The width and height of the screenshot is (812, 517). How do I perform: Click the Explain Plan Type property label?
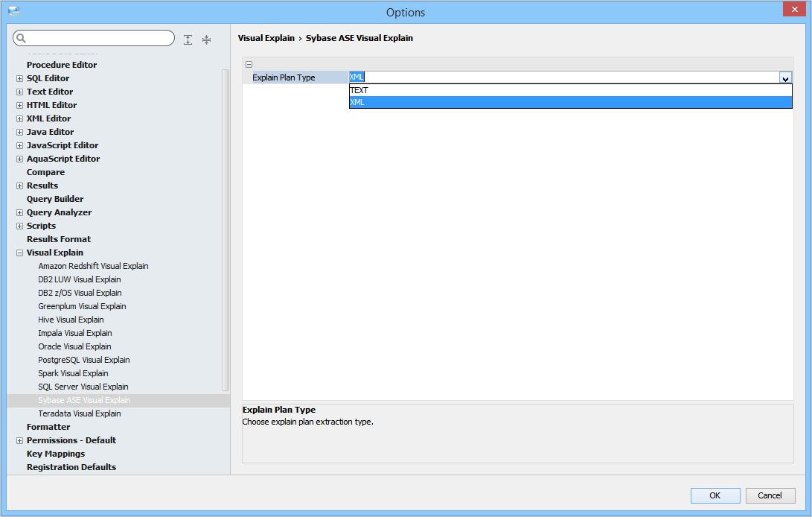pos(284,77)
